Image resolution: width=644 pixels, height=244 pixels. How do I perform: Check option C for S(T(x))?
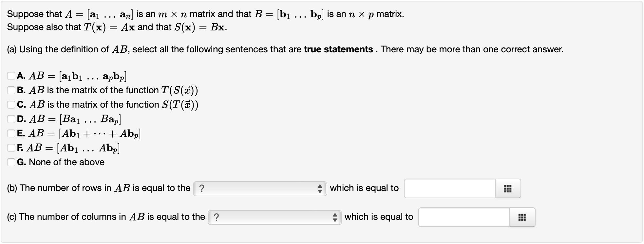11,105
